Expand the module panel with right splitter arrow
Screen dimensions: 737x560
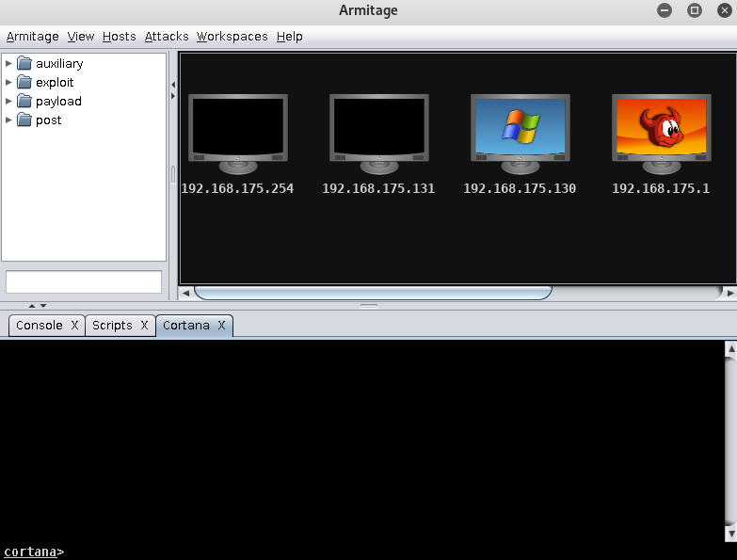pyautogui.click(x=173, y=96)
